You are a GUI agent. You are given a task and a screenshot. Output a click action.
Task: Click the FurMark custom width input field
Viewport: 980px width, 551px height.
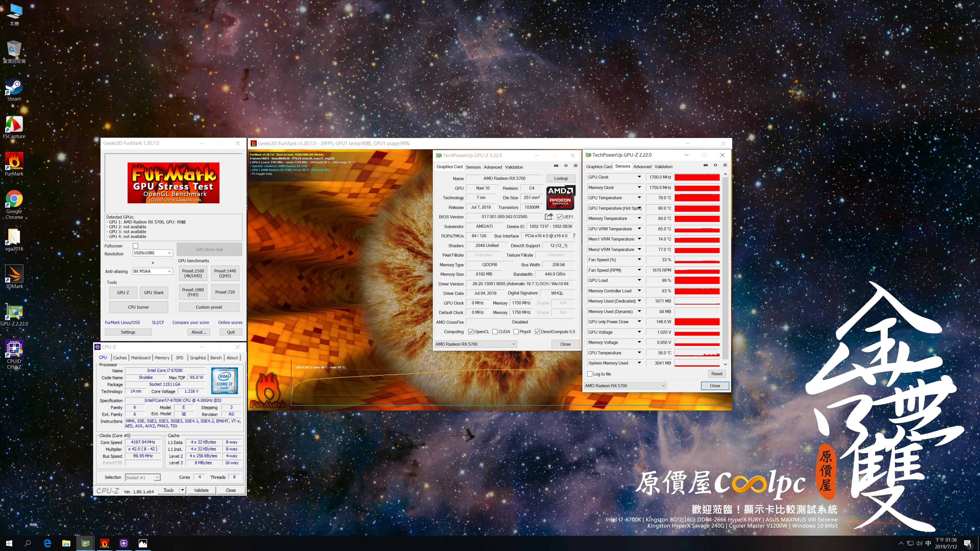pyautogui.click(x=140, y=262)
